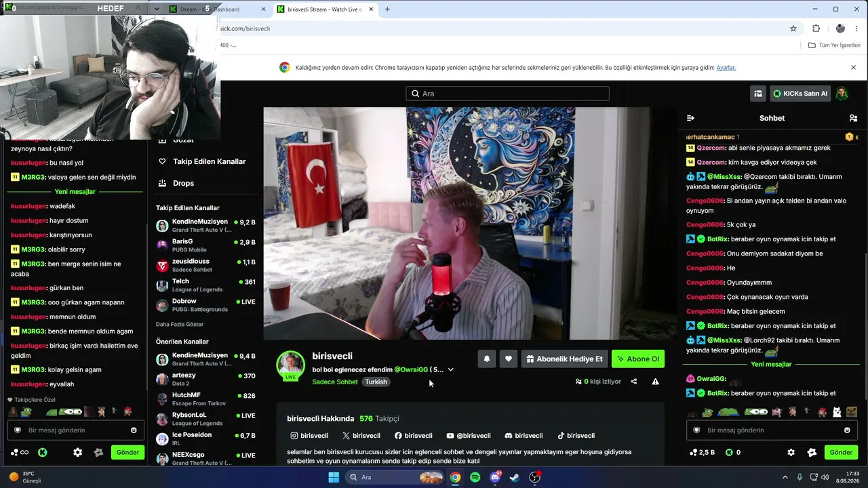
Task: Open the chat users list icon
Action: click(x=853, y=118)
